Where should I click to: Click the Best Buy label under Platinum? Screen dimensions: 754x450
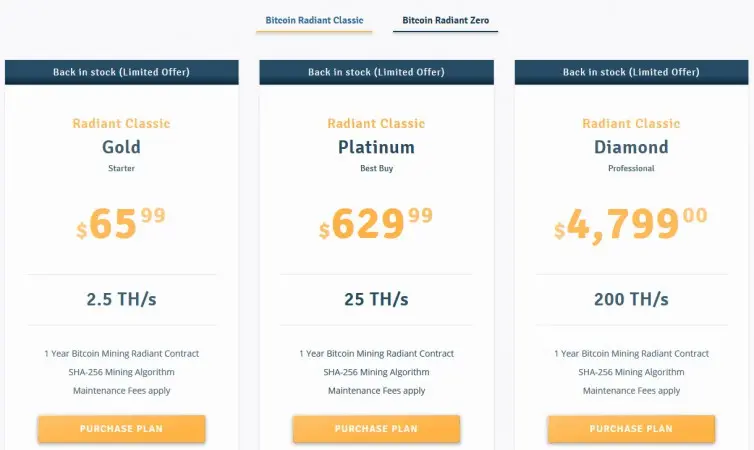pos(377,168)
